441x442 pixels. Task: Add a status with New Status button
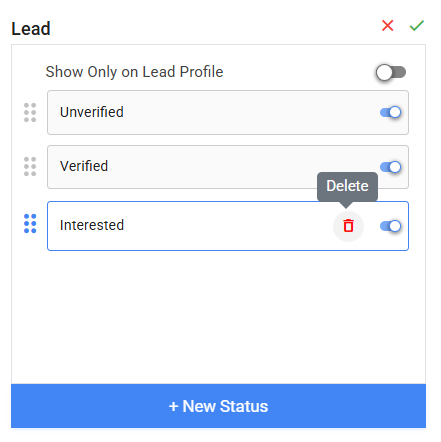pyautogui.click(x=218, y=406)
